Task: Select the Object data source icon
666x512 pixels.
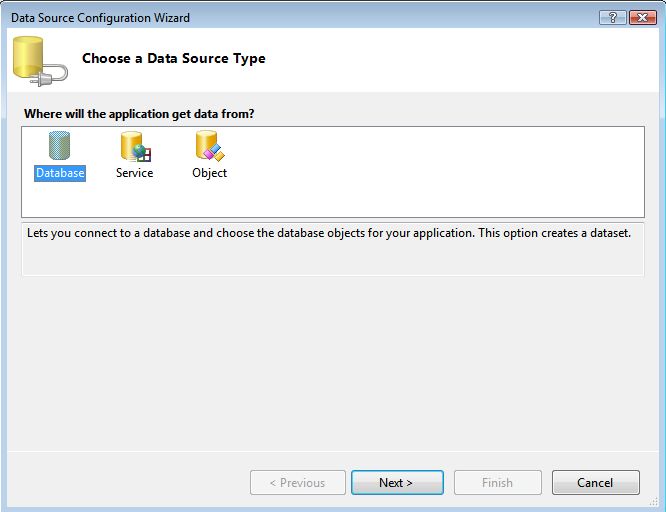Action: pos(209,146)
